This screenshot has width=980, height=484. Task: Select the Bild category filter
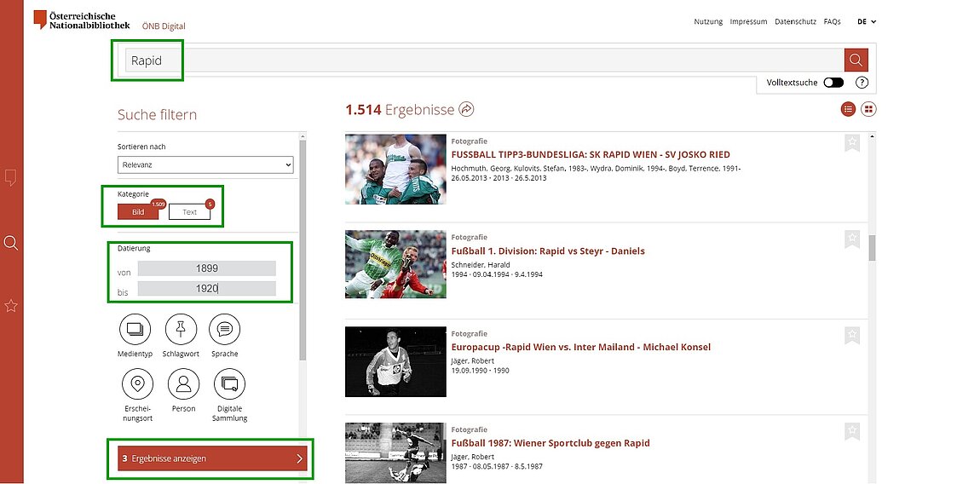coord(138,212)
